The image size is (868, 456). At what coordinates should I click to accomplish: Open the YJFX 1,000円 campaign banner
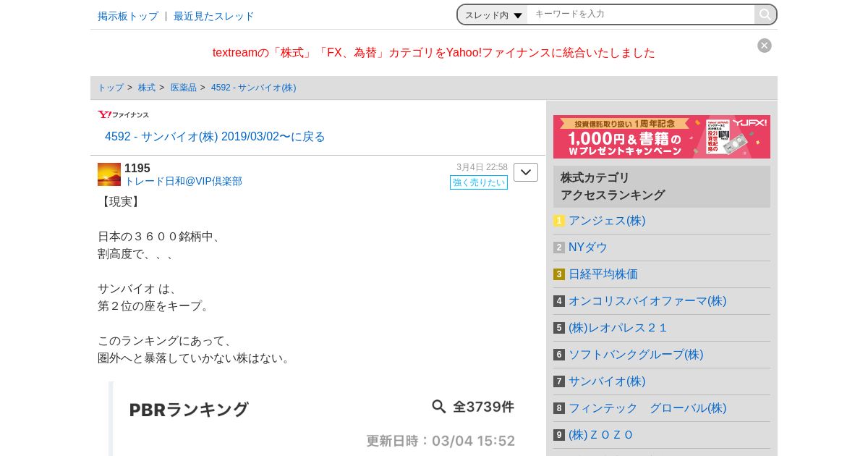662,137
